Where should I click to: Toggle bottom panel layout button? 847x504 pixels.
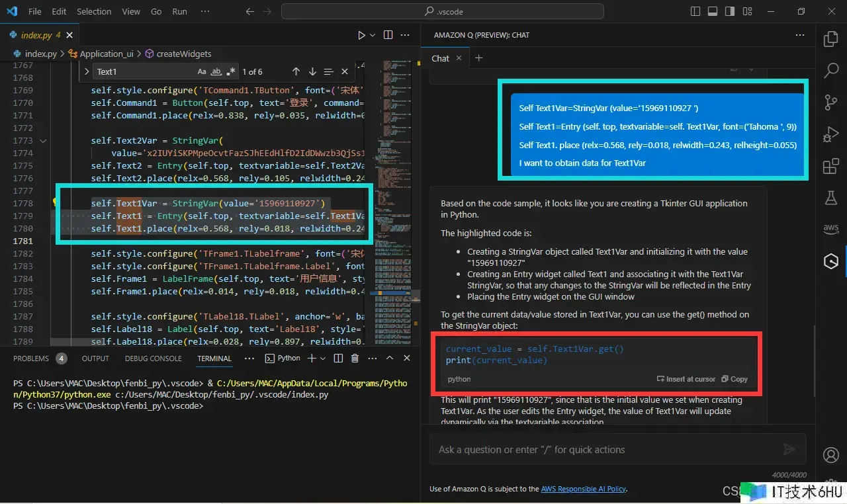click(x=713, y=11)
